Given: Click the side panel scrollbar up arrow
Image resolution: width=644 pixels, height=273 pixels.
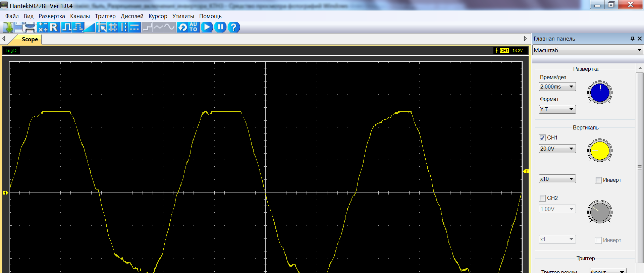Looking at the screenshot, I should pyautogui.click(x=640, y=68).
